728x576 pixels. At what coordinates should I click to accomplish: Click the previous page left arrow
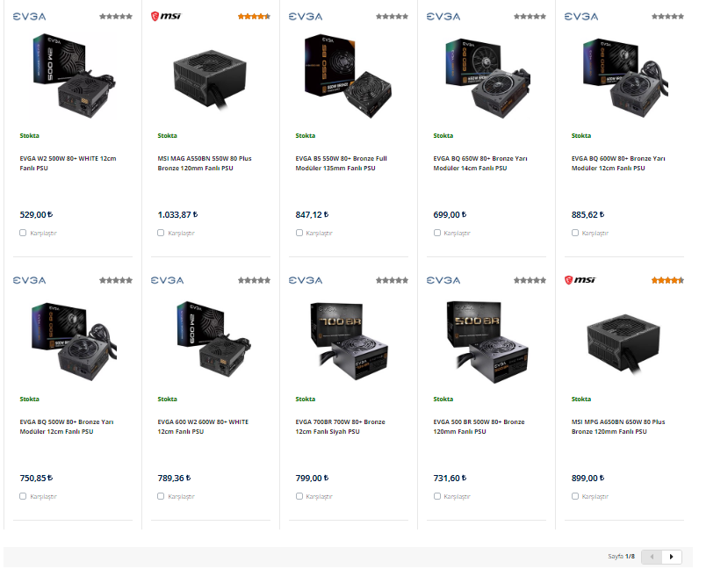pos(652,557)
